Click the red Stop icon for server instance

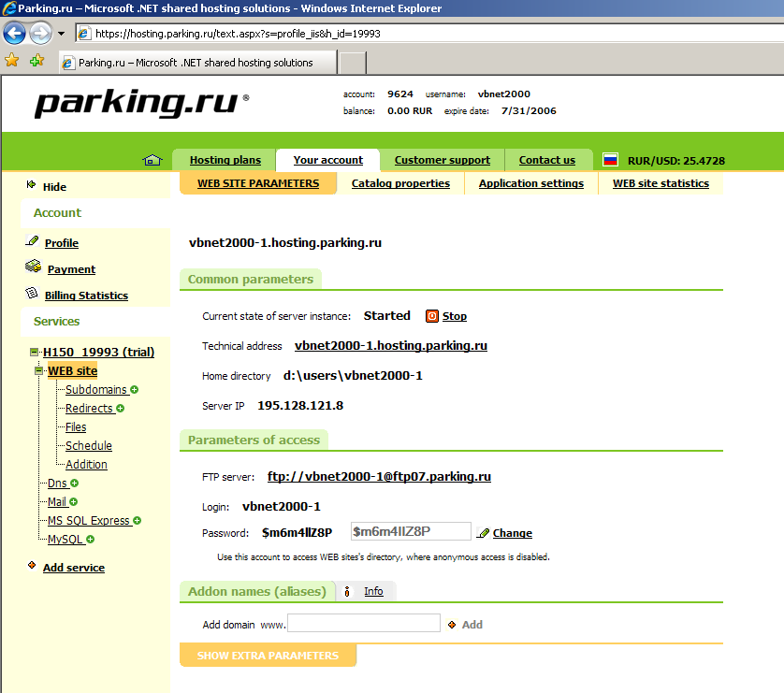[x=432, y=316]
